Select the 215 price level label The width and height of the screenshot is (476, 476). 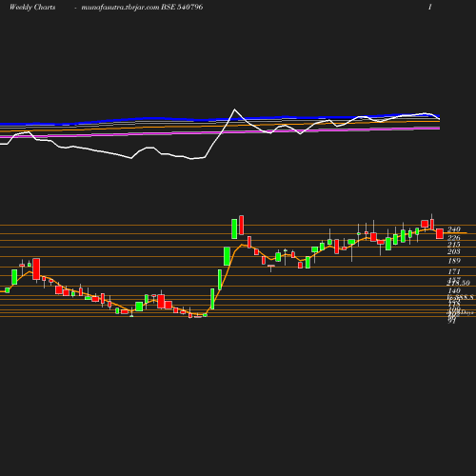click(454, 245)
